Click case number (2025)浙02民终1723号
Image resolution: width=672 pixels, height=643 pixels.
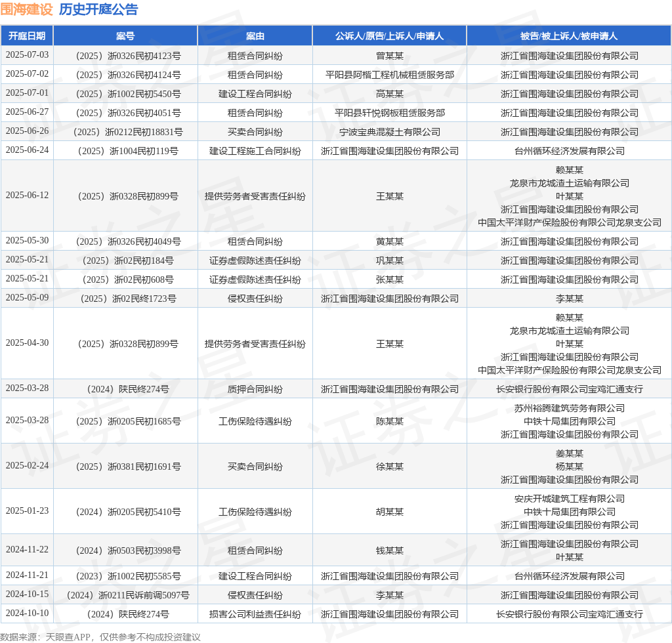click(128, 298)
